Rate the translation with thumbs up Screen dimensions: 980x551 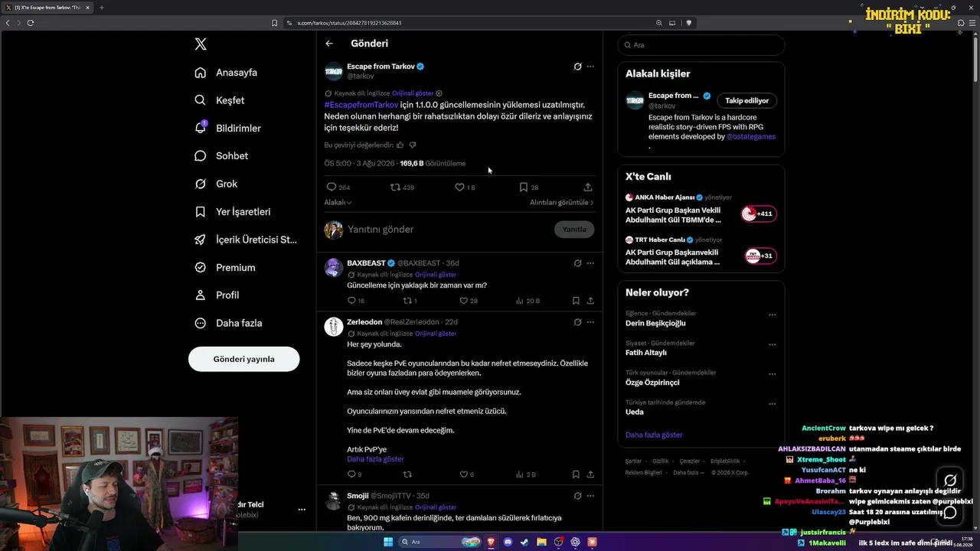400,145
